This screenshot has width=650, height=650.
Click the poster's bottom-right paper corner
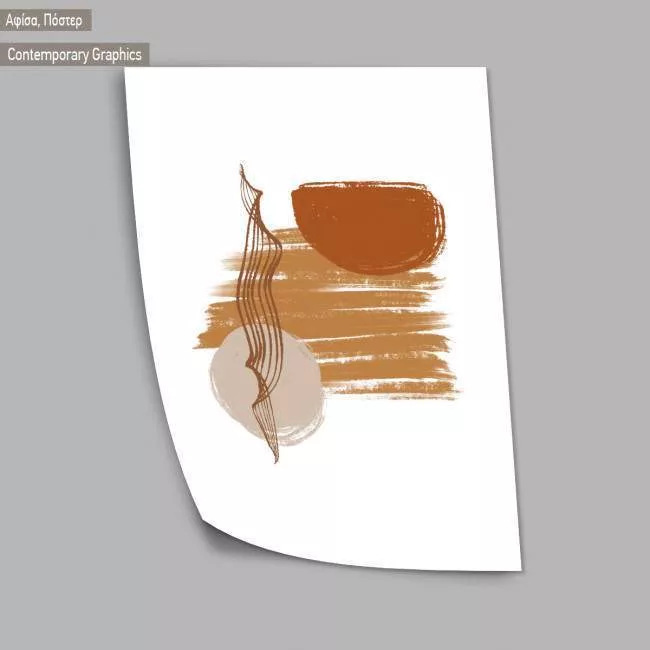518,568
